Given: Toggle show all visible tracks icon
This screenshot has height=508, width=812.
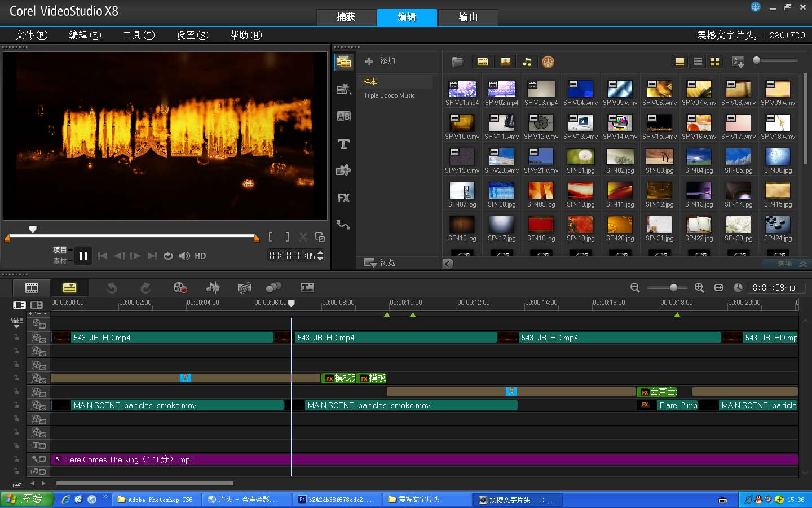Looking at the screenshot, I should coord(19,305).
